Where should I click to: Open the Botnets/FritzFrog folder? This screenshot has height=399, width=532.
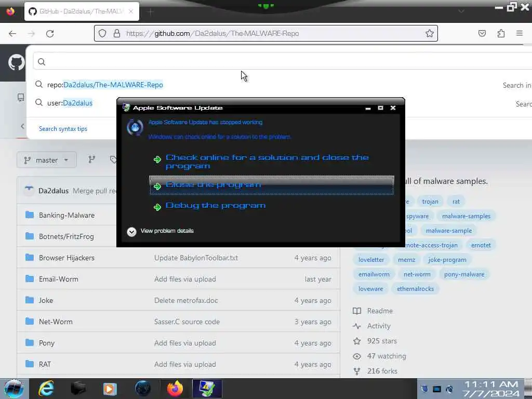coord(66,236)
